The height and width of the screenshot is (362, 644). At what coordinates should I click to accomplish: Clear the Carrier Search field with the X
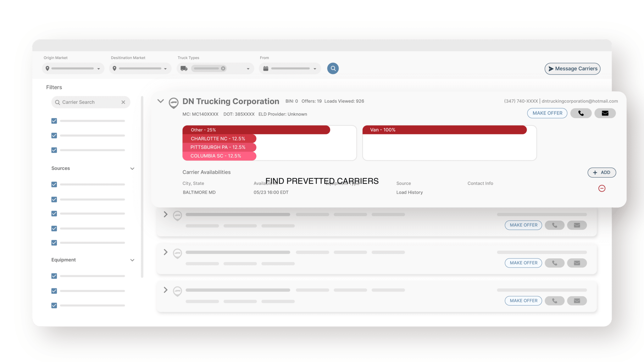(x=123, y=102)
